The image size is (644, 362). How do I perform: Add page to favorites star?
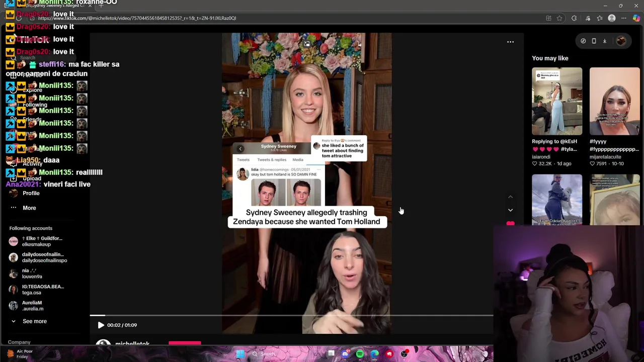coord(559,18)
